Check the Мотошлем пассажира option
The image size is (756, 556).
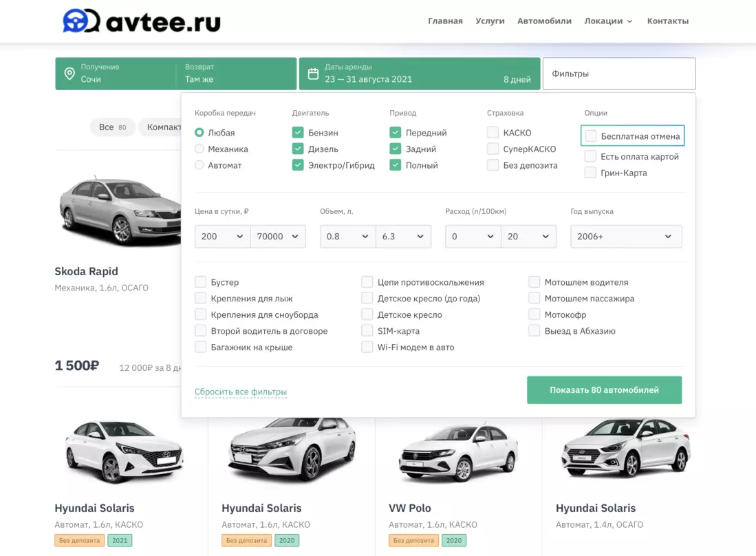click(x=534, y=299)
